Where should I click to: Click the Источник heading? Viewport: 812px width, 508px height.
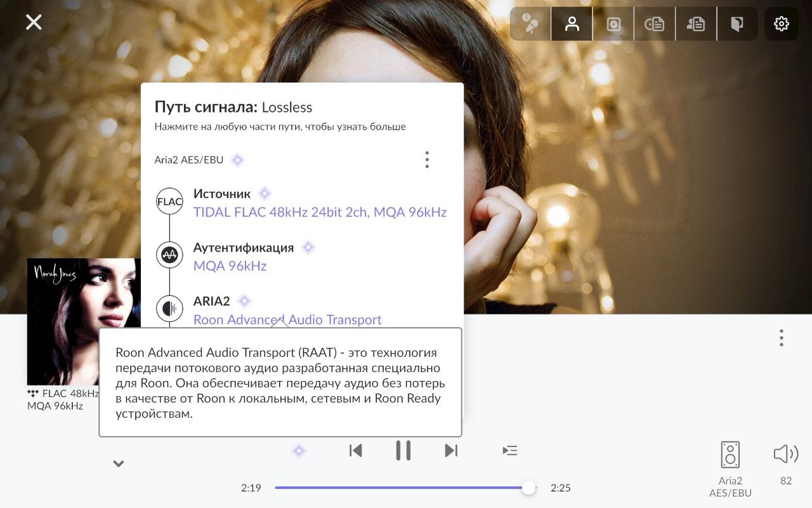pos(222,194)
